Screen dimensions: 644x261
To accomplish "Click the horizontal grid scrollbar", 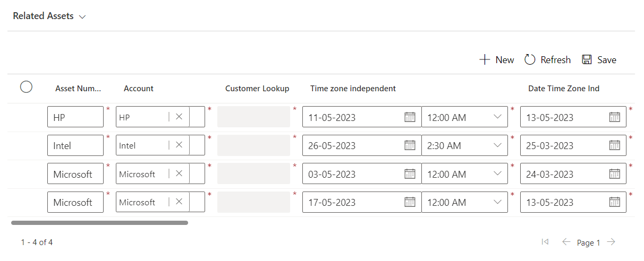I will tap(99, 223).
